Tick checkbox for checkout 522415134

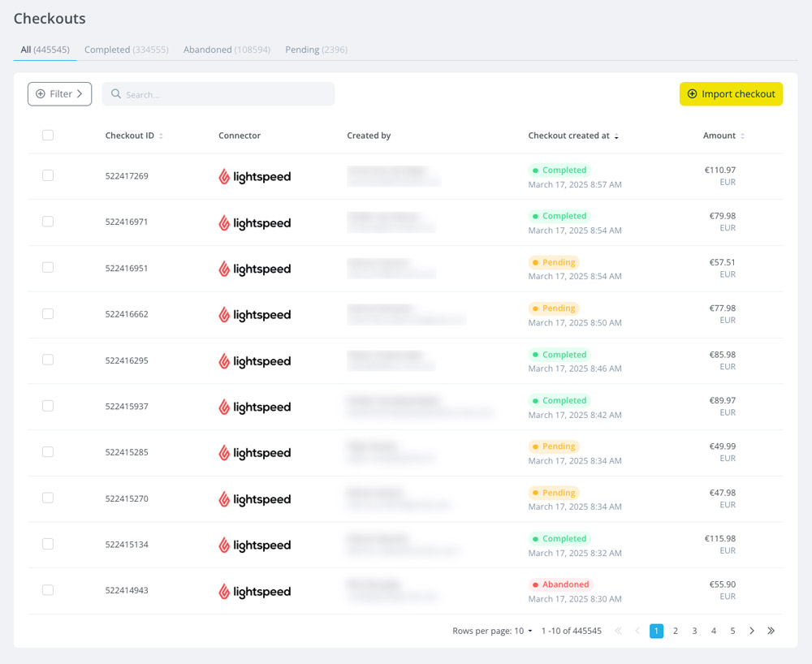48,544
